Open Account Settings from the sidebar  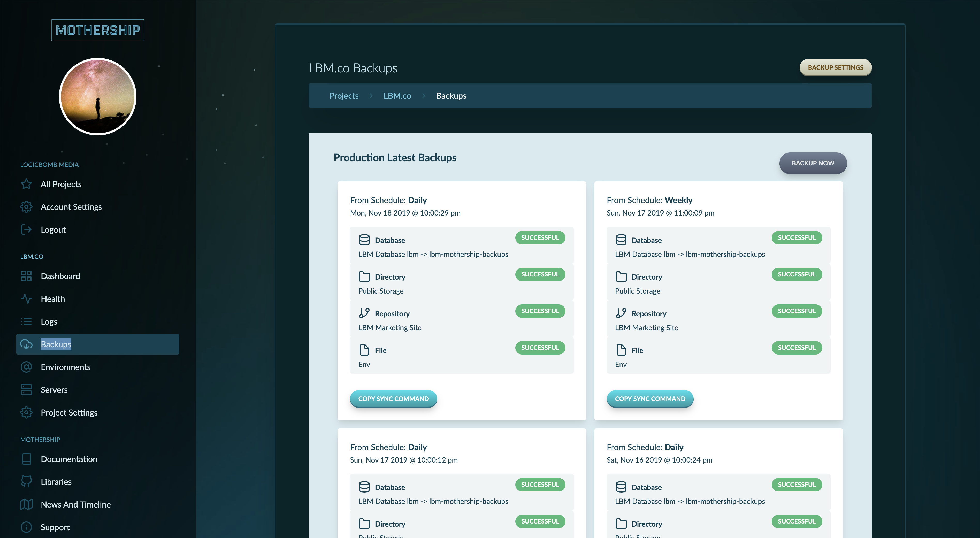tap(71, 207)
